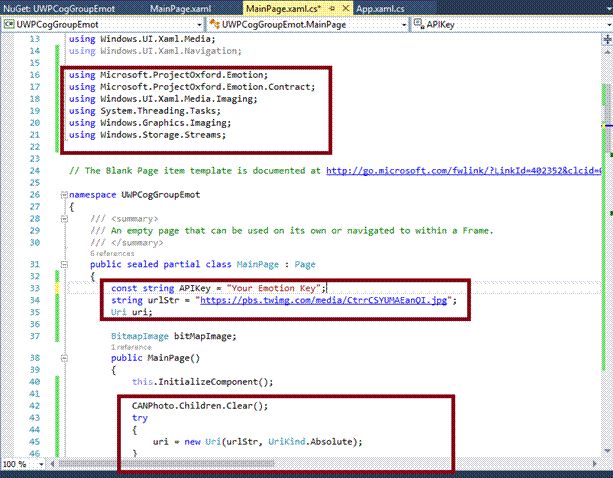
Task: Collapse the MainPage() constructor
Action: click(64, 358)
